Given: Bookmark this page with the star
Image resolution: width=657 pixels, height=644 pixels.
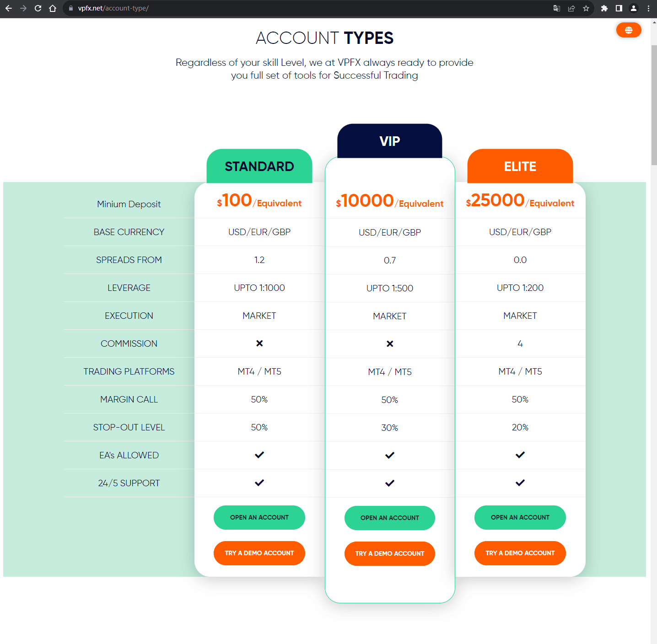Looking at the screenshot, I should click(586, 8).
